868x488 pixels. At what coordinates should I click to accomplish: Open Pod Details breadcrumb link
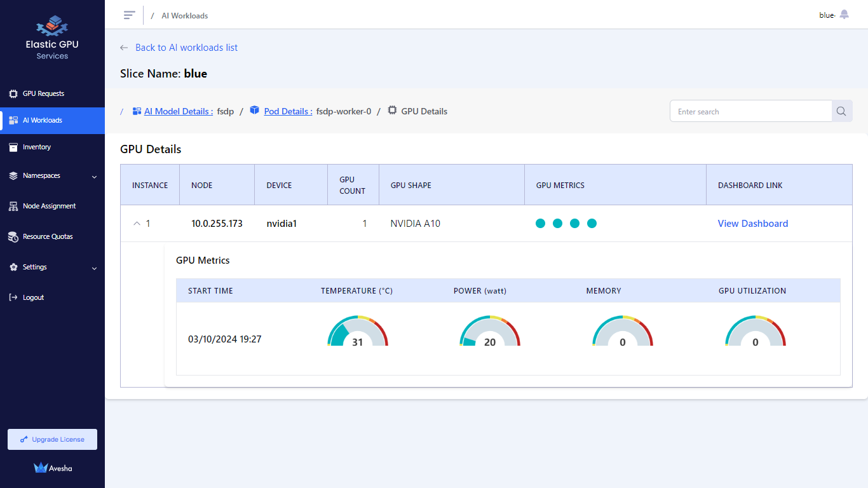coord(288,111)
